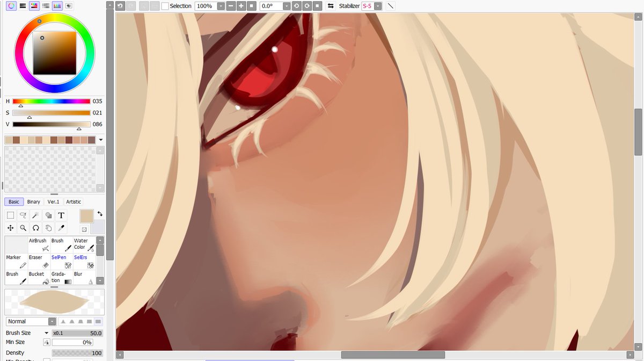
Task: Select the Brush tool beside AirBrush
Action: 61,244
